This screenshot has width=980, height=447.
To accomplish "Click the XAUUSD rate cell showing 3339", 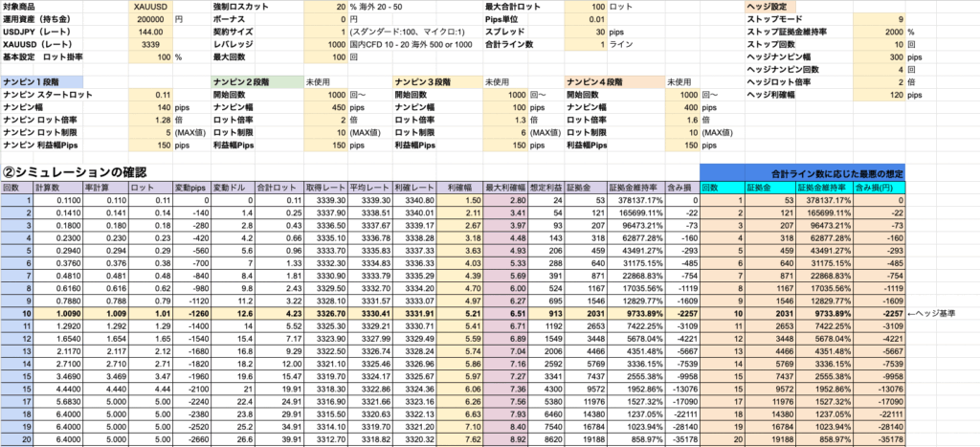I will pos(150,44).
